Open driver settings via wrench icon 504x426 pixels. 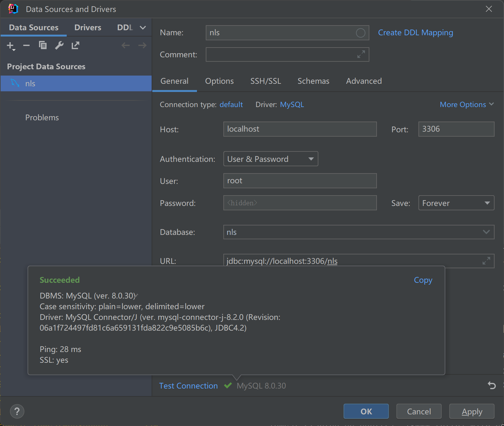(59, 46)
